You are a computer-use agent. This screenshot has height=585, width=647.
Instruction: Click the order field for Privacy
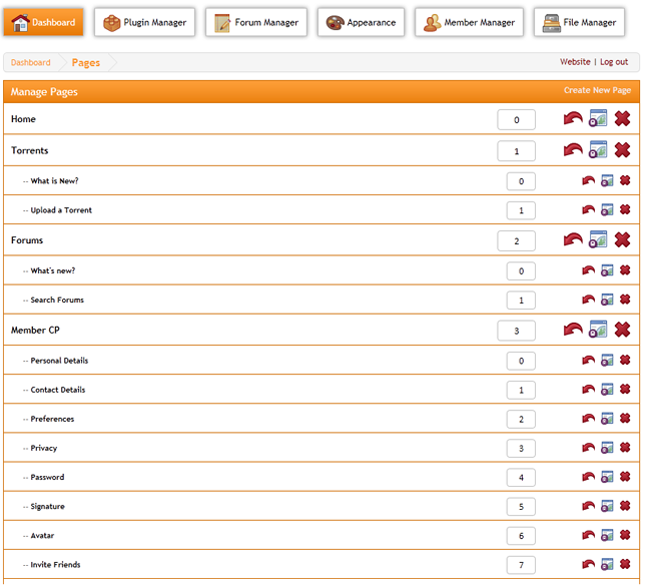tap(521, 448)
